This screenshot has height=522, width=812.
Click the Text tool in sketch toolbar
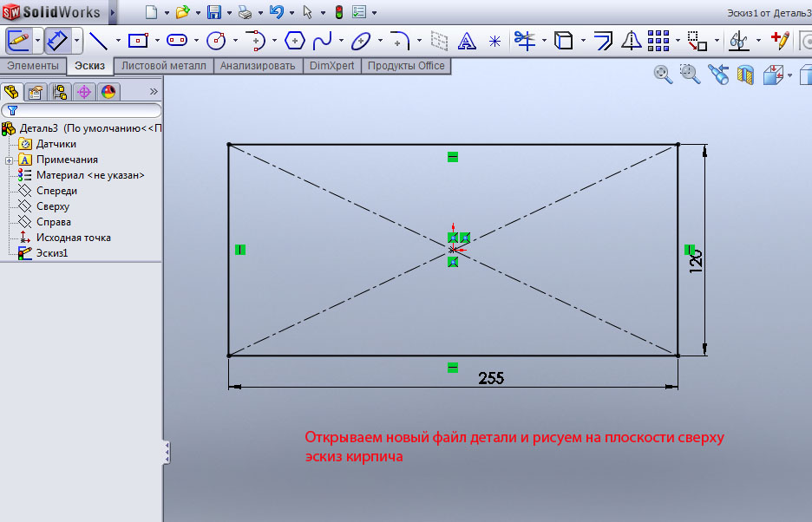coord(467,40)
